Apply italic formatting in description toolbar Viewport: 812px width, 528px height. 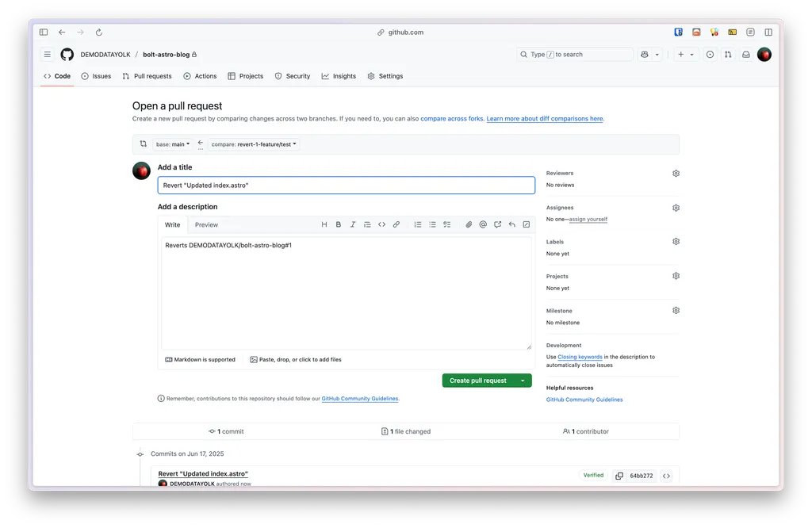pyautogui.click(x=353, y=224)
